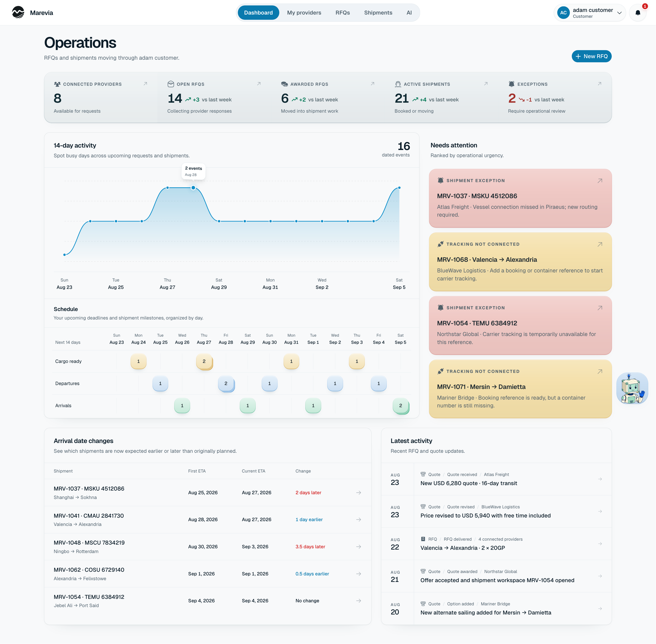The width and height of the screenshot is (656, 644).
Task: Click arrow on MRV-1048 arrival row
Action: pyautogui.click(x=358, y=547)
